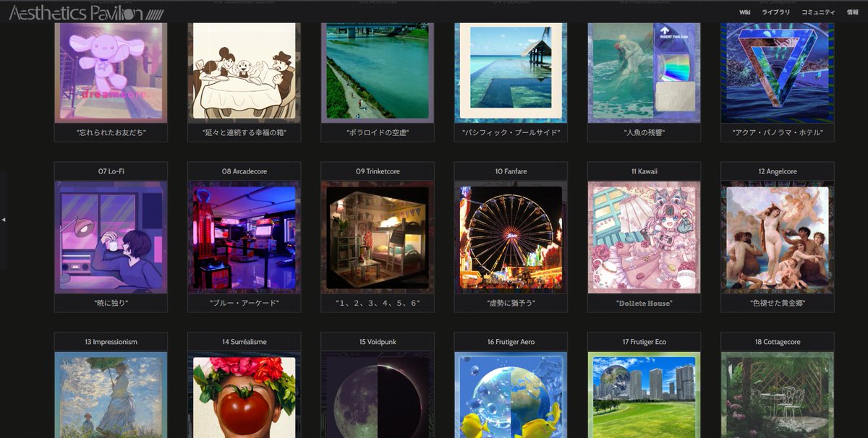Open the pink Kawaii anime thumbnail
868x438 pixels.
click(x=644, y=237)
